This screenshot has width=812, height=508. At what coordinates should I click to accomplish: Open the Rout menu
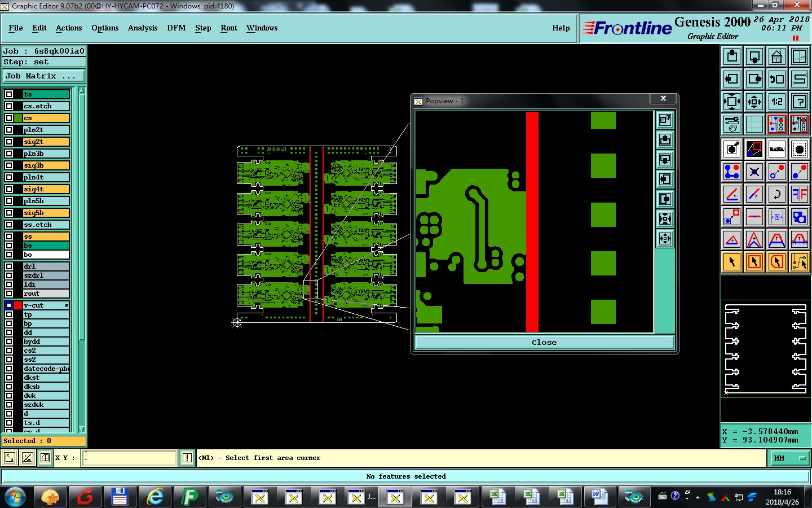pos(229,28)
